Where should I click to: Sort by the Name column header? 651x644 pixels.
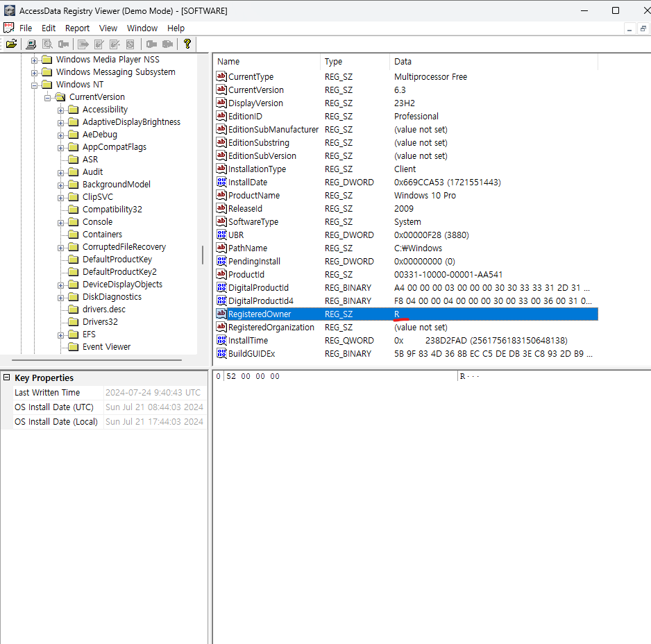coord(267,62)
